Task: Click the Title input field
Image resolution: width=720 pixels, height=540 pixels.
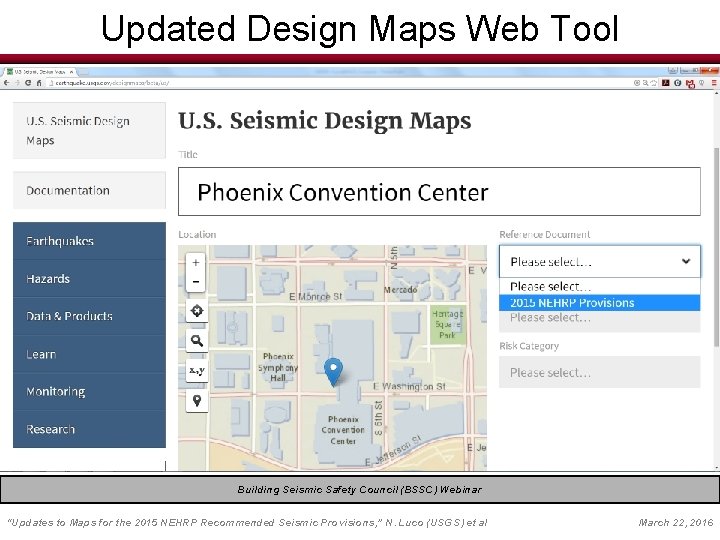Action: tap(439, 191)
